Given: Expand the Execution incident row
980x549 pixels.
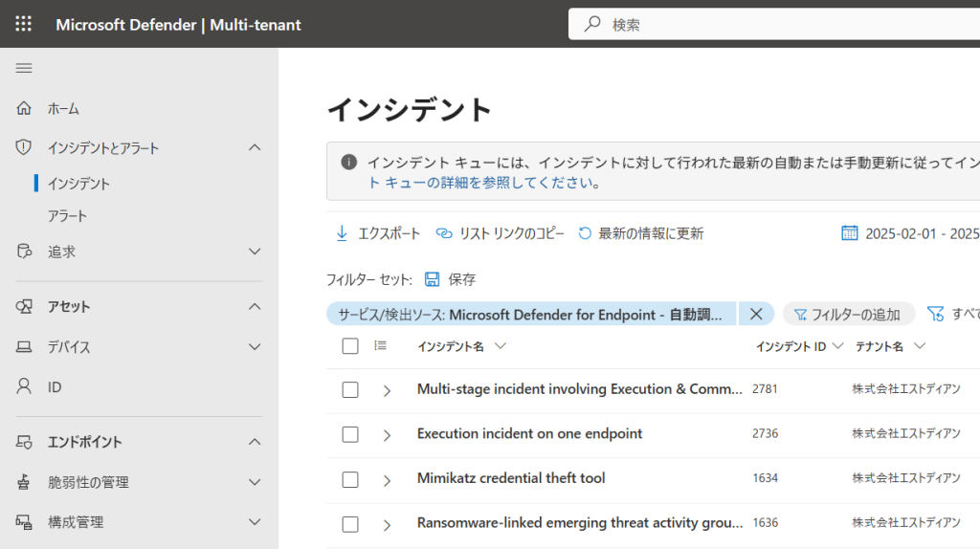Looking at the screenshot, I should (387, 435).
